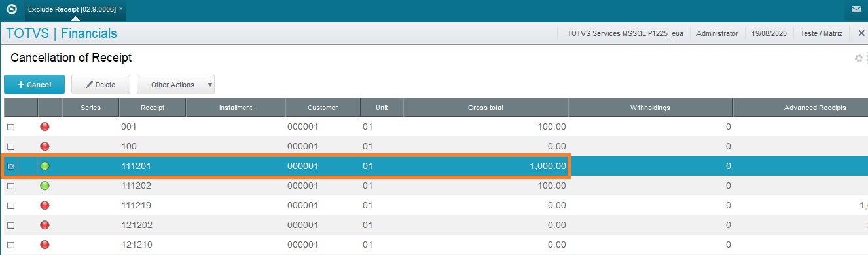This screenshot has width=868, height=255.
Task: Click the Cancel button
Action: (34, 85)
